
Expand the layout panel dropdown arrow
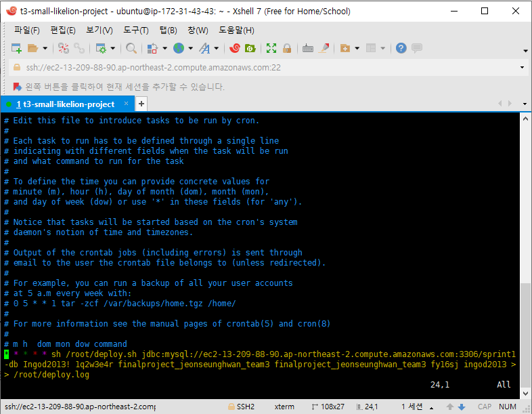point(382,48)
